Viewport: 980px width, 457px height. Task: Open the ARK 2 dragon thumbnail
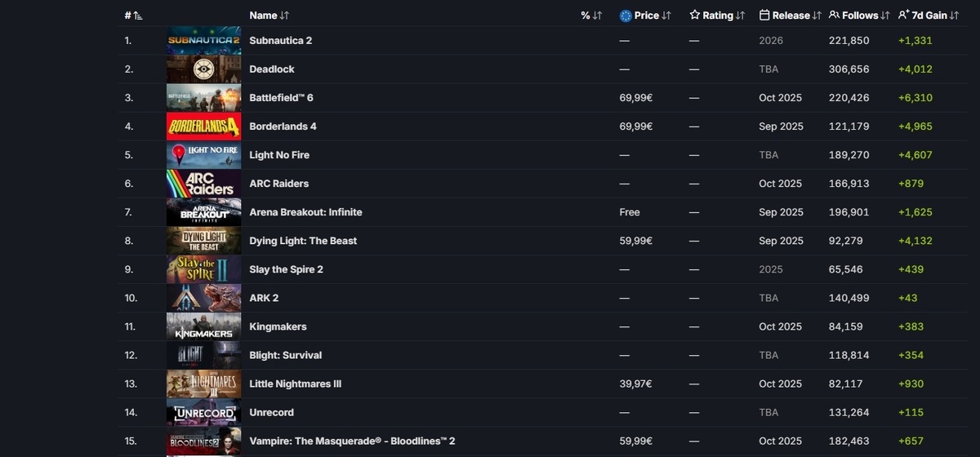[203, 297]
